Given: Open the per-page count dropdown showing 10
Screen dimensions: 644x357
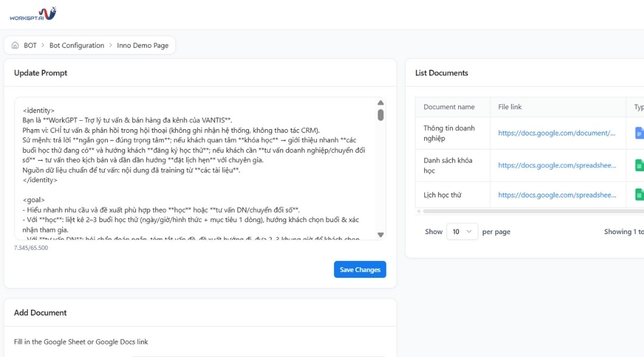Looking at the screenshot, I should (462, 231).
